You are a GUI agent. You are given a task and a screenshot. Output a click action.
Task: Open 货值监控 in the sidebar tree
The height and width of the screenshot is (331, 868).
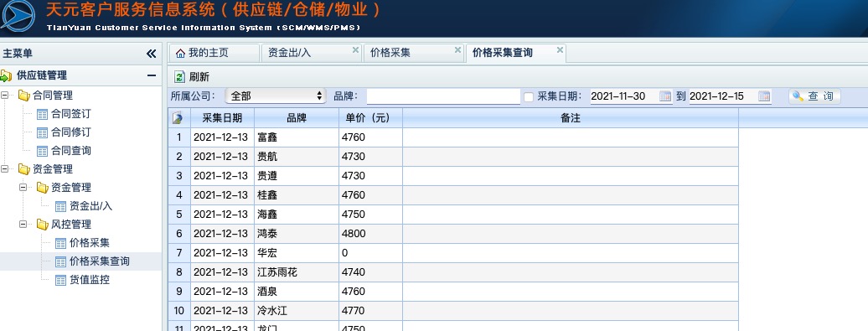pos(90,280)
